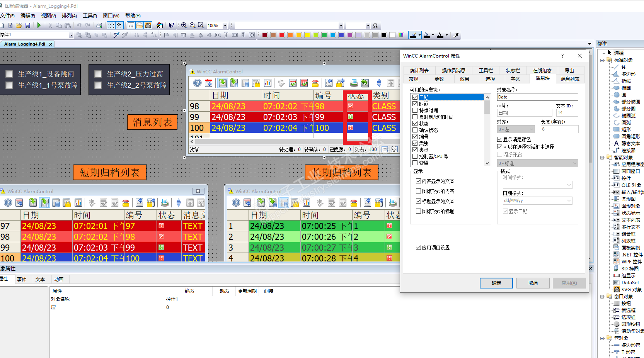Choose the dark red color swatch
This screenshot has height=358, width=644.
[x=265, y=35]
